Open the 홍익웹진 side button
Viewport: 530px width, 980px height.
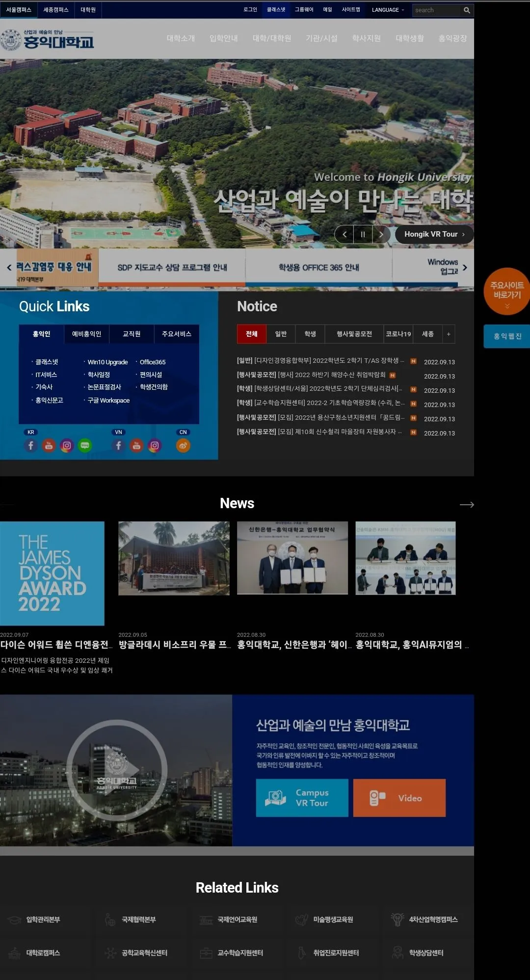[x=507, y=336]
